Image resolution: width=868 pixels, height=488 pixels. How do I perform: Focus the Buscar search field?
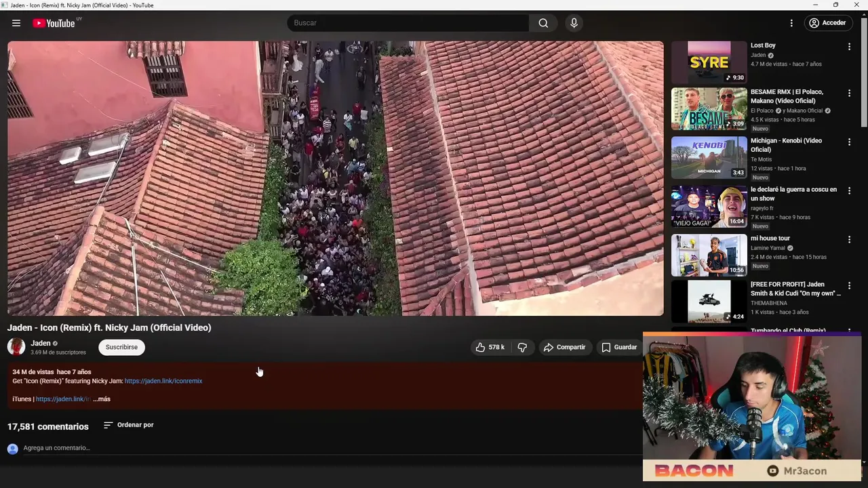click(x=409, y=23)
